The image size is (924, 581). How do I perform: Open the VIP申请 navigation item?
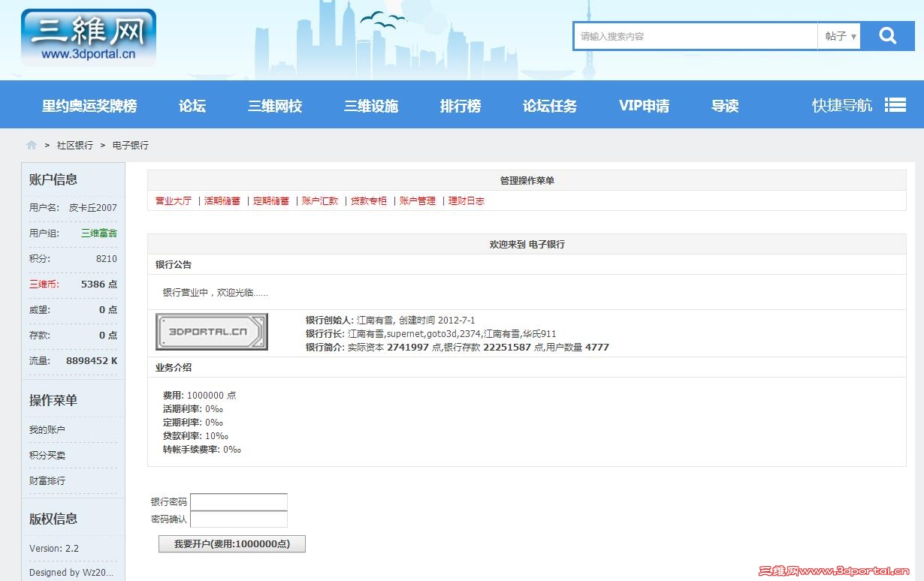tap(644, 106)
